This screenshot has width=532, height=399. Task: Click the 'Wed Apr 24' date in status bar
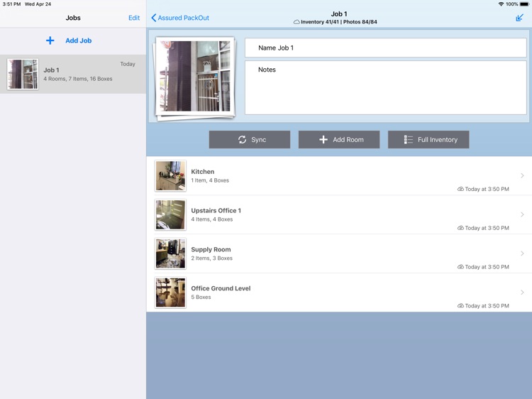[38, 4]
